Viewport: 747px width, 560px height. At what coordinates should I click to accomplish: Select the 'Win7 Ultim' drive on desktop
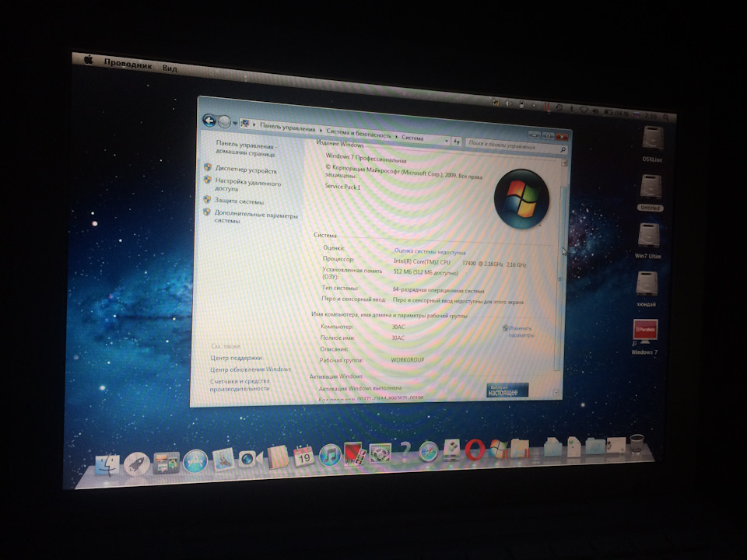(648, 241)
